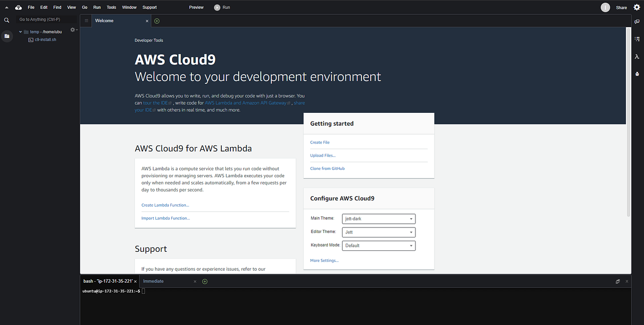
Task: Open the Window menu
Action: 129,7
